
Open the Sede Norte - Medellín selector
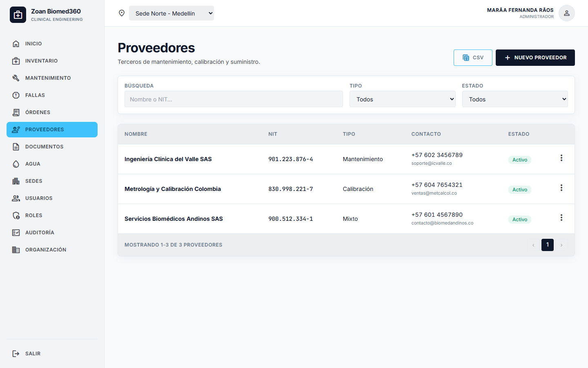(171, 13)
